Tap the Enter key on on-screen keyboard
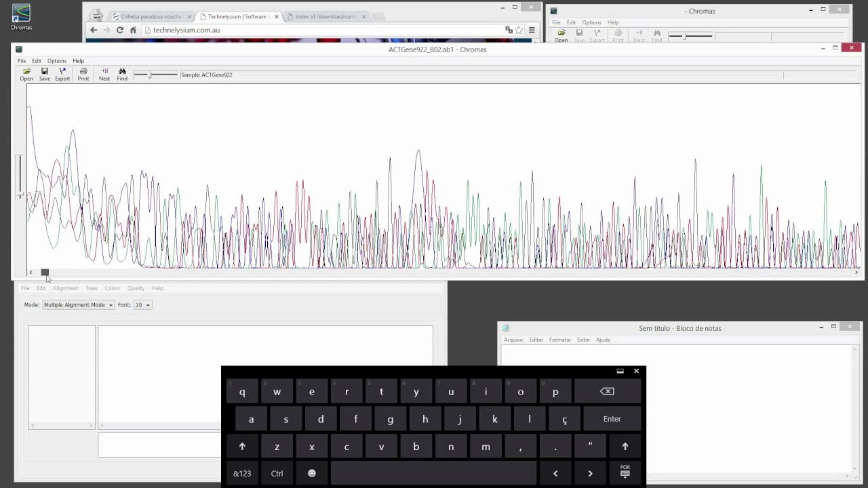Viewport: 868px width, 488px height. click(612, 419)
